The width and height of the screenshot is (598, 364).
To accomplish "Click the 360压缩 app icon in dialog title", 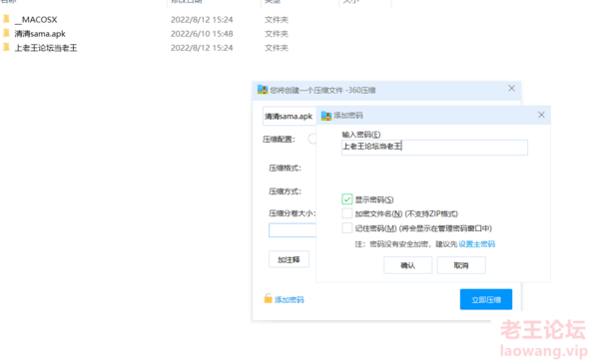I will pyautogui.click(x=263, y=90).
